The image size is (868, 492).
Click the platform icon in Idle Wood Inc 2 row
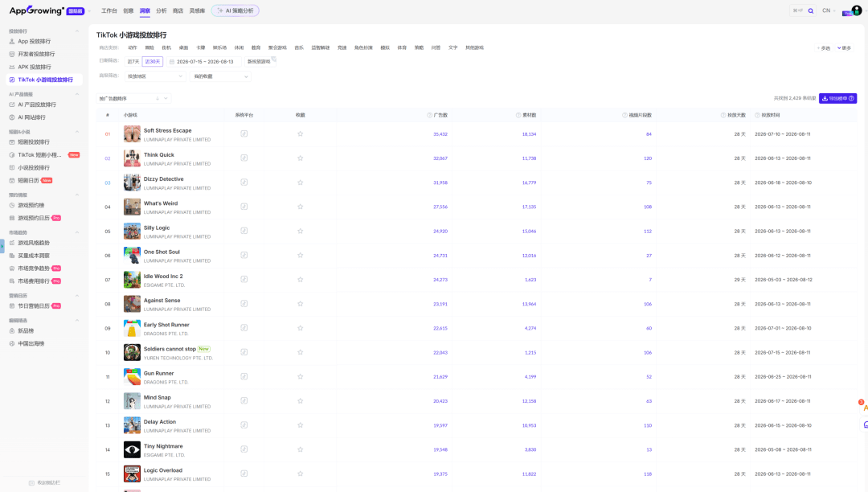click(244, 280)
